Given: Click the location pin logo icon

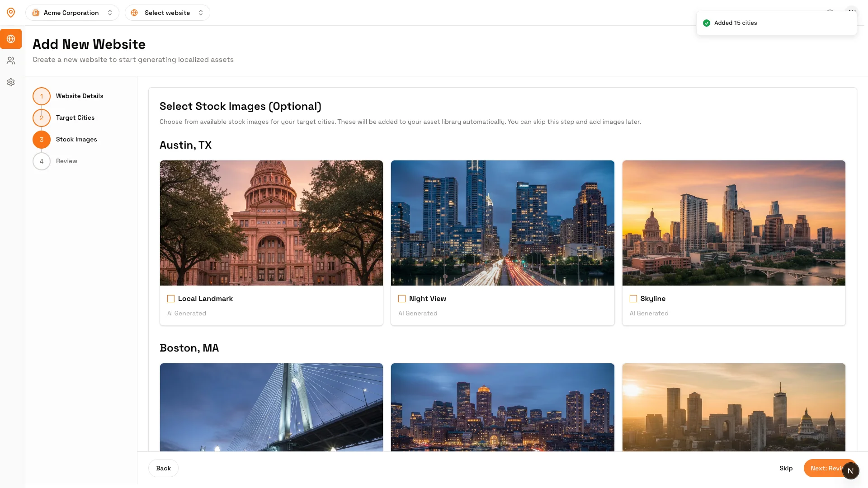Looking at the screenshot, I should (x=11, y=13).
